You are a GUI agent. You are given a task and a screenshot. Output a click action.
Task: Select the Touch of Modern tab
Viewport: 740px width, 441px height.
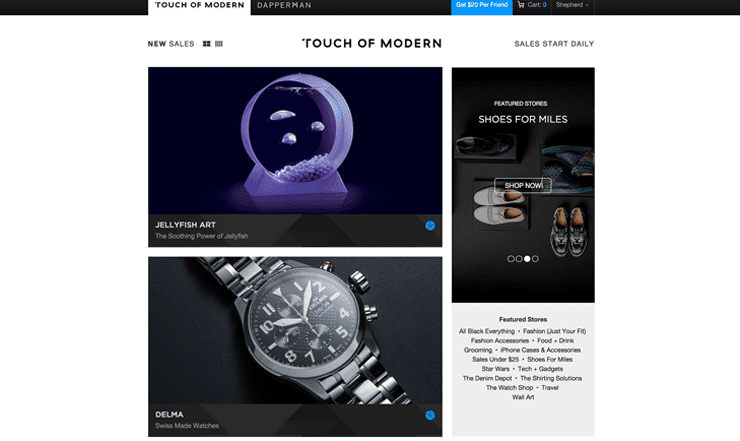click(x=199, y=6)
